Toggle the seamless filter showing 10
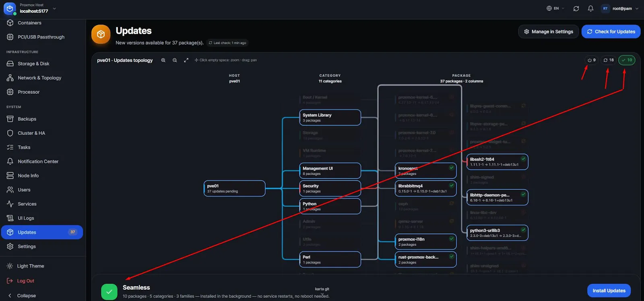644x301 pixels. pos(627,60)
